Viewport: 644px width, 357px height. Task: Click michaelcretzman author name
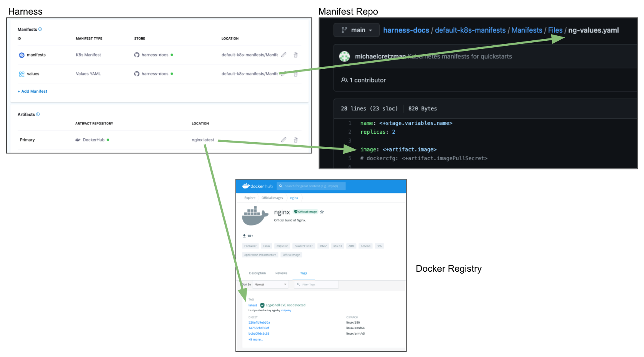point(380,56)
